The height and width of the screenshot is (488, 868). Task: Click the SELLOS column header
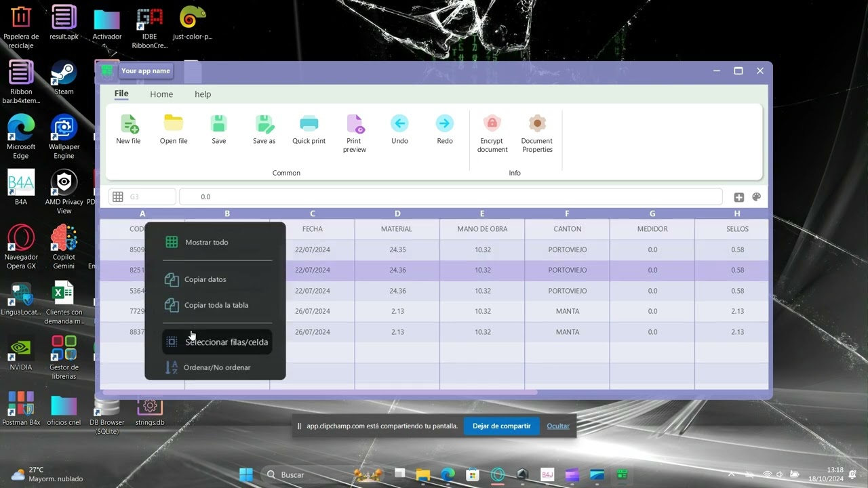pyautogui.click(x=737, y=229)
